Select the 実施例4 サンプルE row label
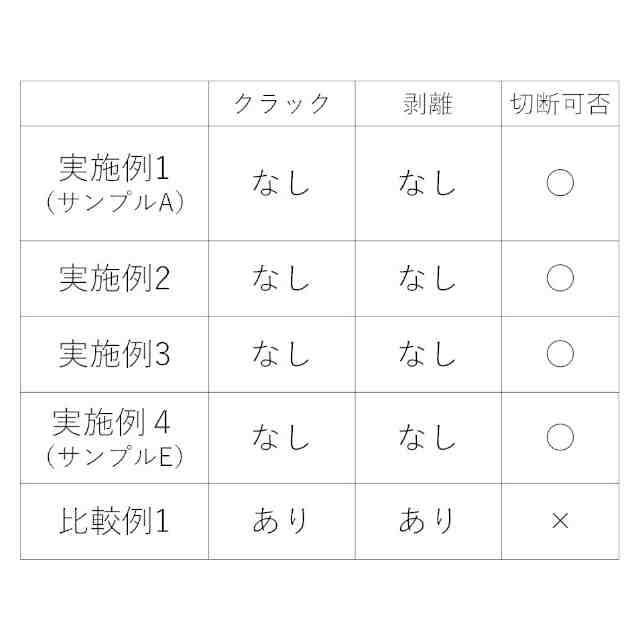This screenshot has height=640, width=640. [114, 437]
